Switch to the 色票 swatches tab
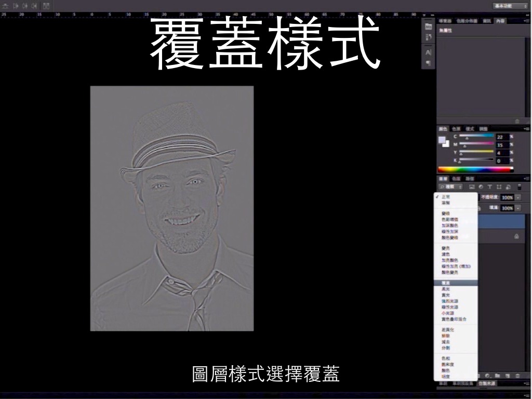Screen dimensions: 532x399 (456, 128)
